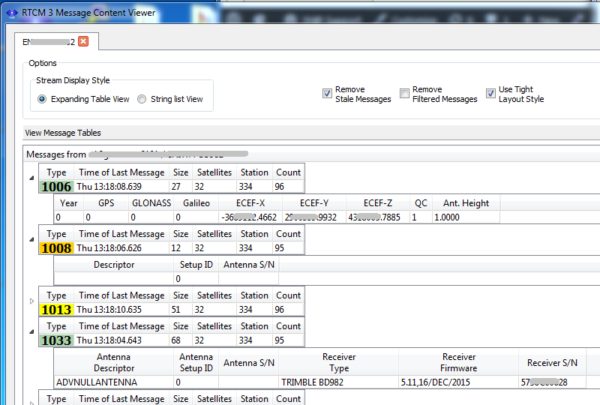Uncheck Remove Stale Messages checkbox

coord(327,93)
